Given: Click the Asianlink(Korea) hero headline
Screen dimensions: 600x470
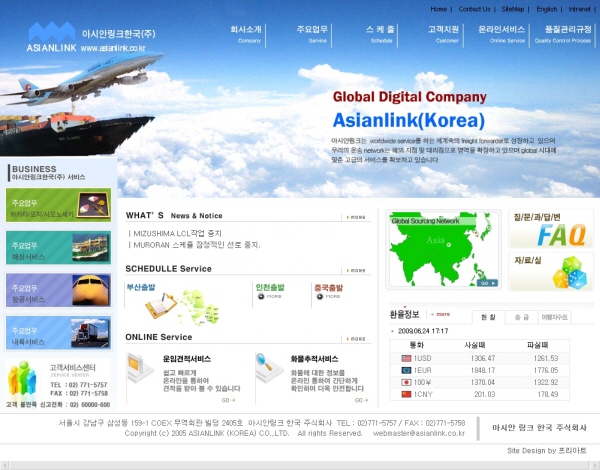Looking at the screenshot, I should tap(409, 120).
